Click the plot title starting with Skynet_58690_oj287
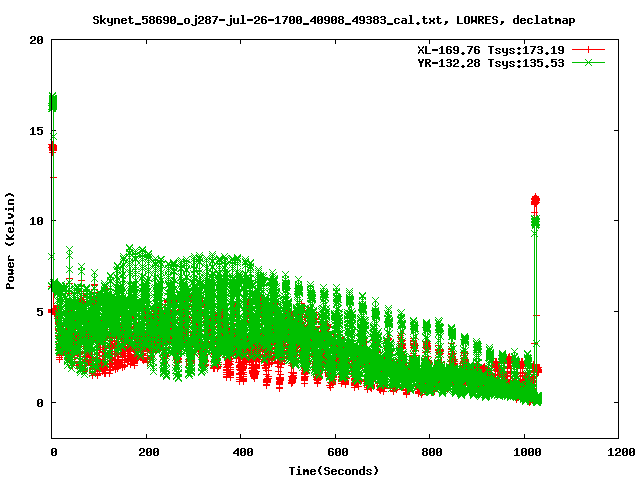640x480 pixels. 333,20
